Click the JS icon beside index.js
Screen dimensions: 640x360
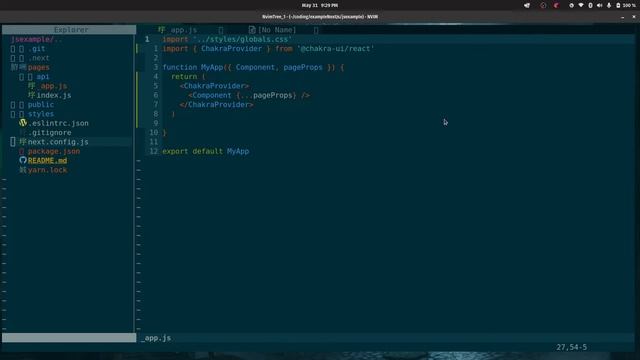tap(31, 95)
